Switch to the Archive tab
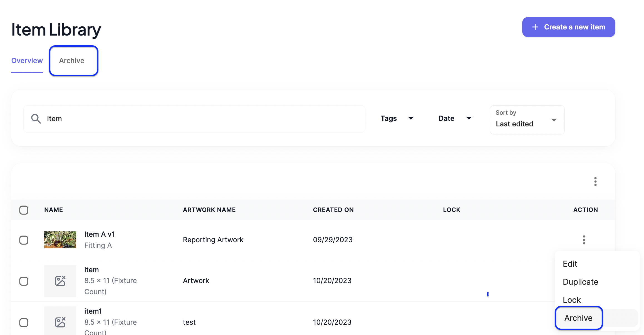644x335 pixels. (x=72, y=61)
